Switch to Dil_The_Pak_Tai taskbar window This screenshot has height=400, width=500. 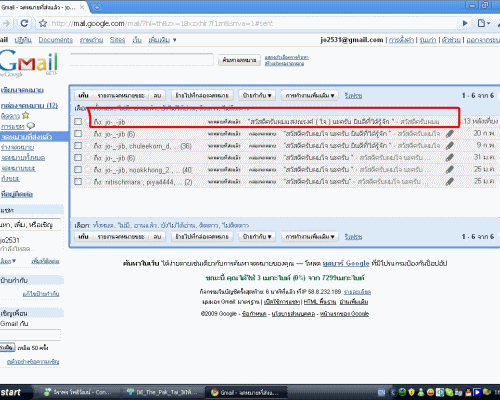click(162, 392)
